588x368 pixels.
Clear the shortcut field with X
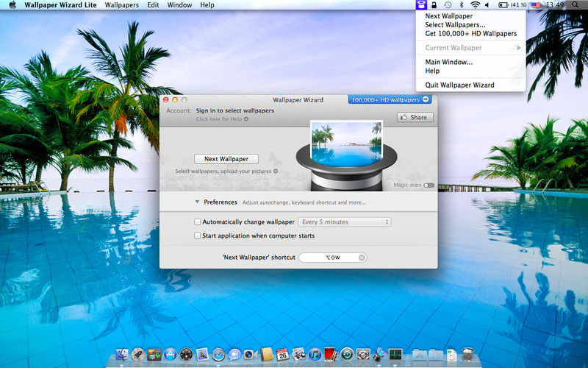point(362,258)
